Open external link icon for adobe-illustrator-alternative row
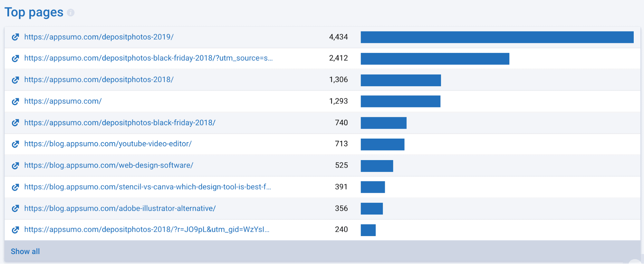This screenshot has height=264, width=644. pyautogui.click(x=15, y=208)
